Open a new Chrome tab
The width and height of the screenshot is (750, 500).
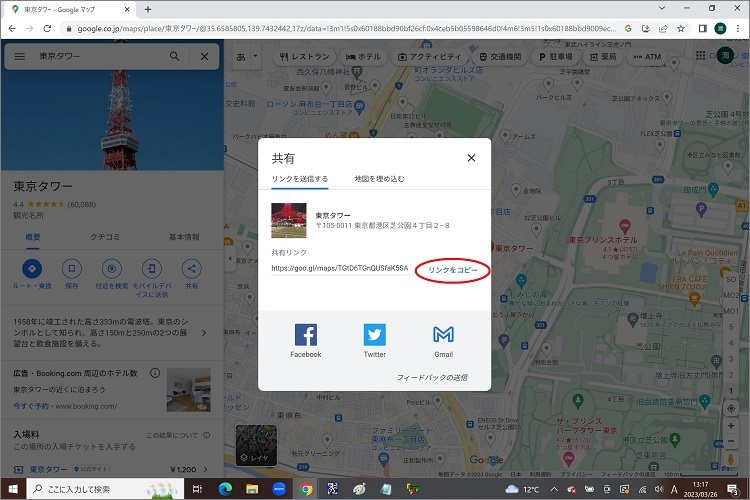click(148, 9)
